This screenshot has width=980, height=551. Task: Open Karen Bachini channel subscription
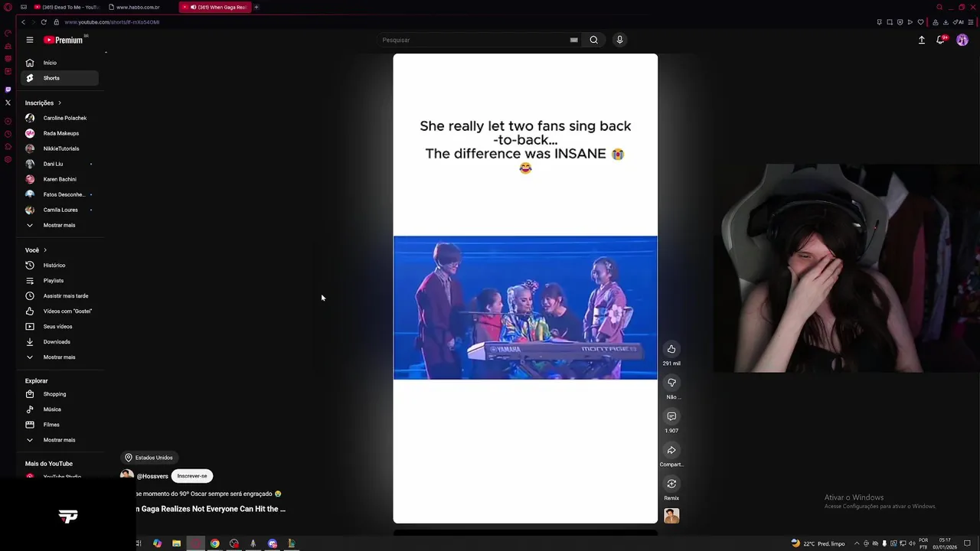click(60, 179)
